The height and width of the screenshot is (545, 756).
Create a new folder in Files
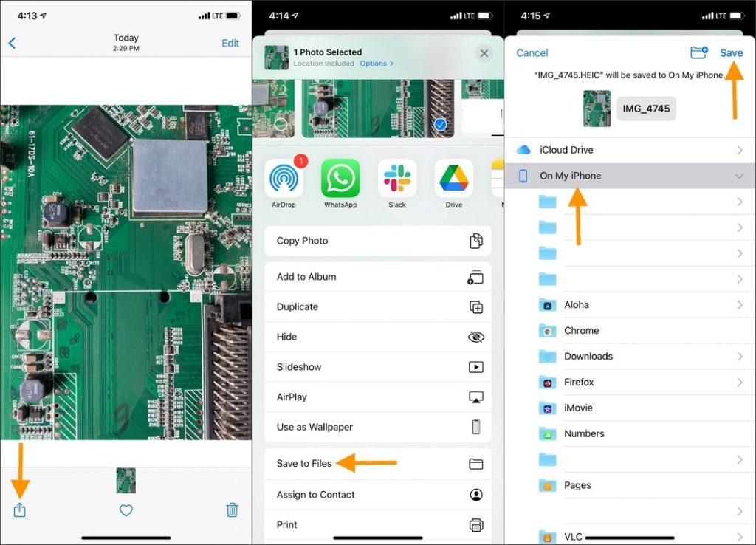tap(698, 52)
